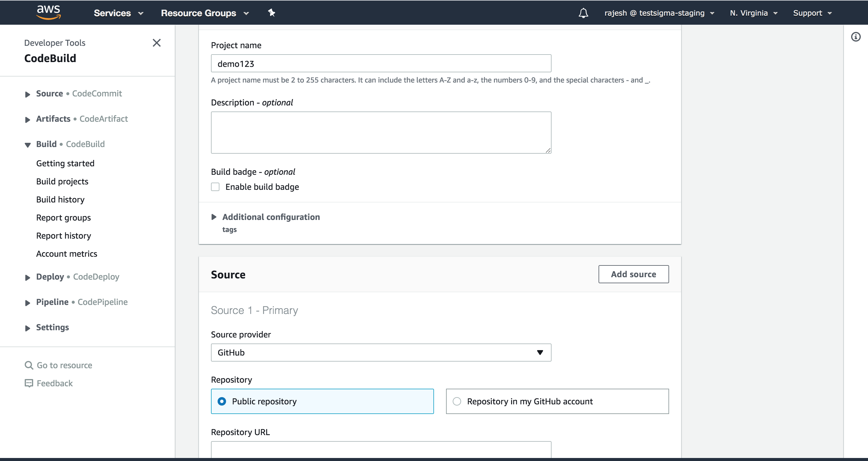This screenshot has width=868, height=461.
Task: Open the Build history link
Action: (60, 199)
